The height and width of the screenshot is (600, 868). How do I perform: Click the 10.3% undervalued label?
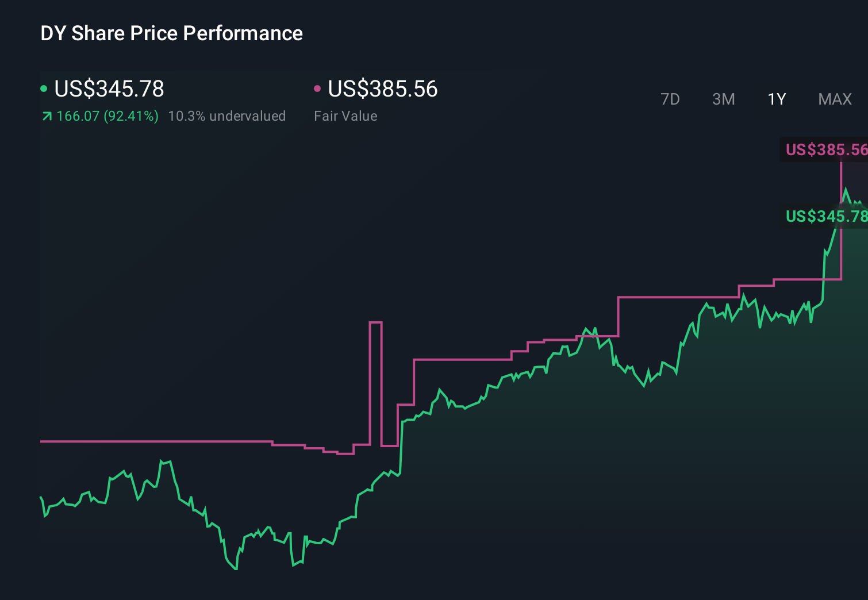pyautogui.click(x=227, y=116)
